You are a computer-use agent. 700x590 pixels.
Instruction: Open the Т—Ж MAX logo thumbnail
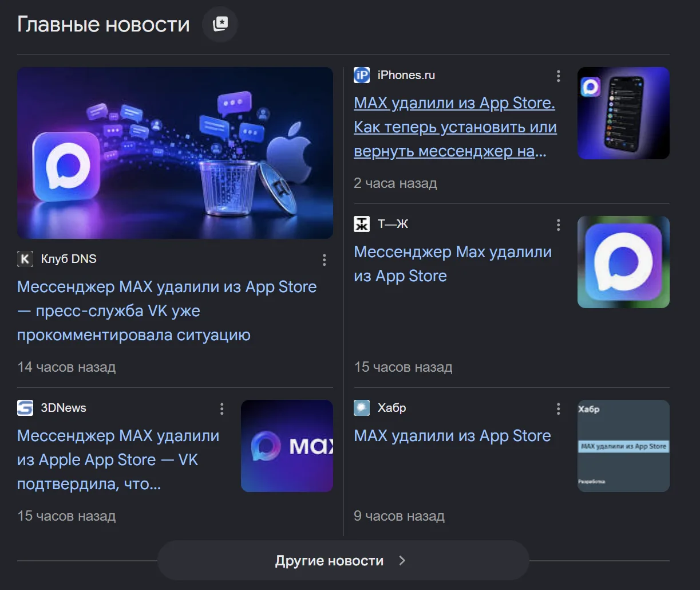click(623, 262)
